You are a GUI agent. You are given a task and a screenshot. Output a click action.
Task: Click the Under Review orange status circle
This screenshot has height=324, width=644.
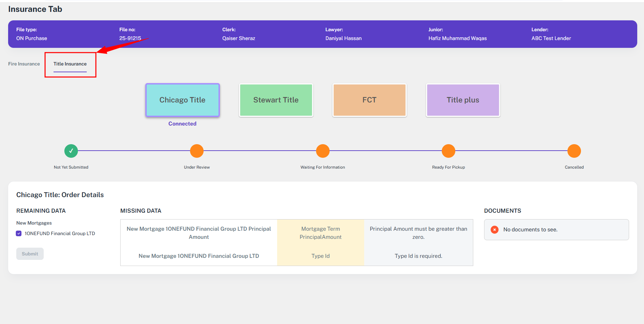(x=197, y=151)
